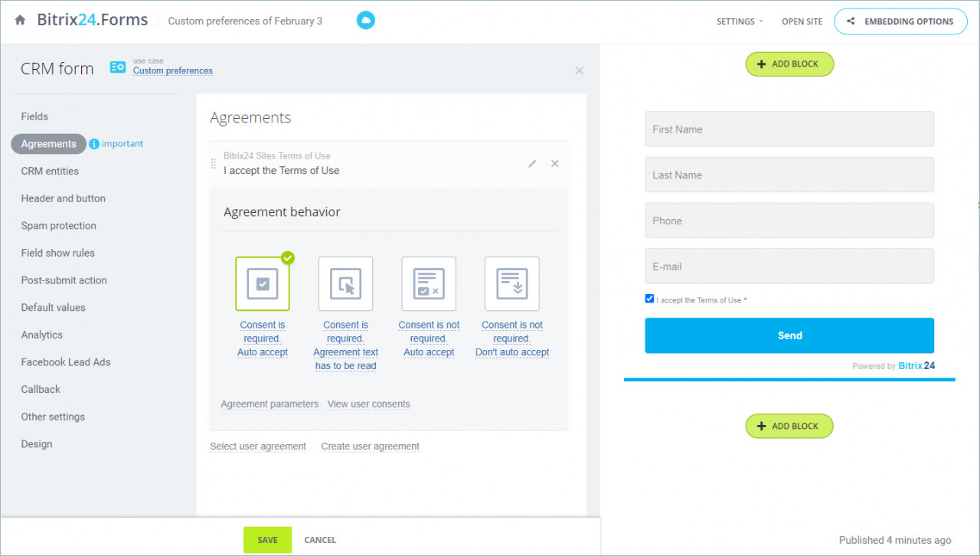
Task: Click the Custom preferences link
Action: point(173,70)
